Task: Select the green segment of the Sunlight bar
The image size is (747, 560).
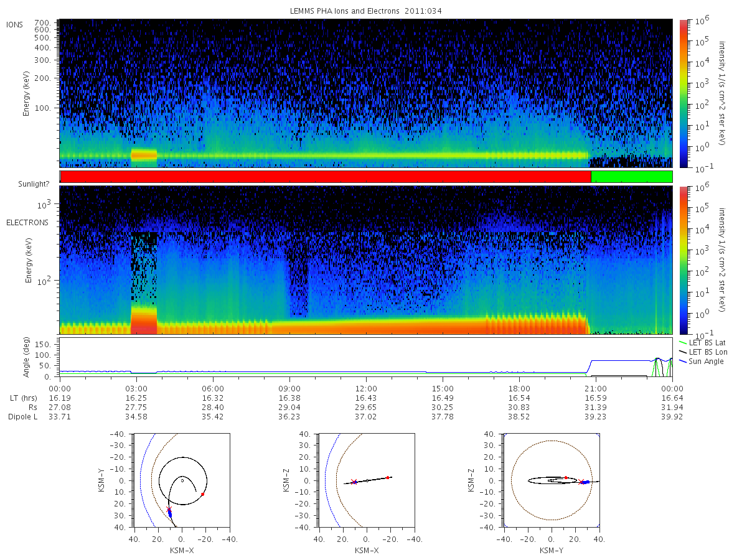Action: 631,177
